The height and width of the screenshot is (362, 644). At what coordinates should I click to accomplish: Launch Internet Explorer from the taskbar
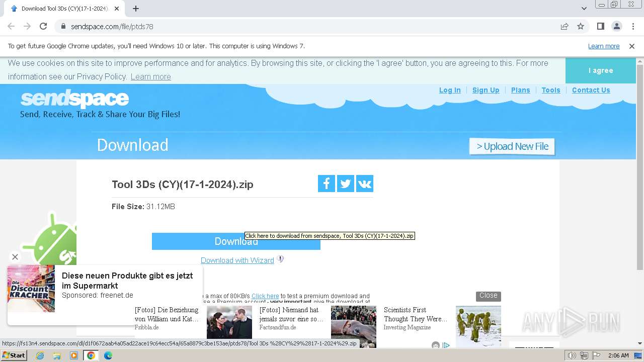click(40, 355)
